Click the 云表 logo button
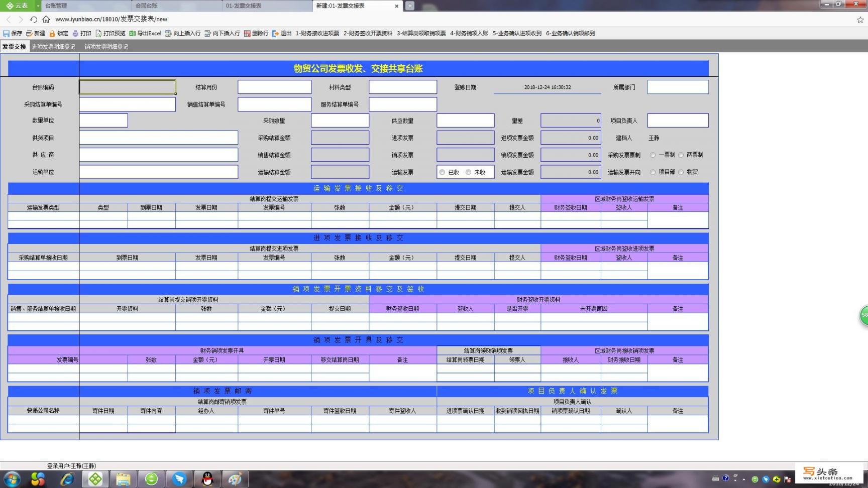The image size is (868, 488). coord(17,6)
